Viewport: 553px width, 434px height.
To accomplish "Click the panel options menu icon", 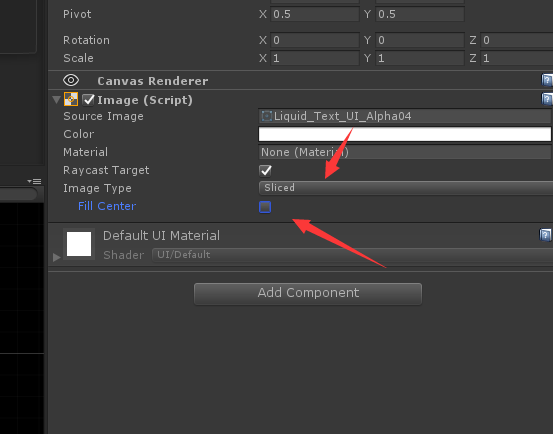I will point(35,182).
